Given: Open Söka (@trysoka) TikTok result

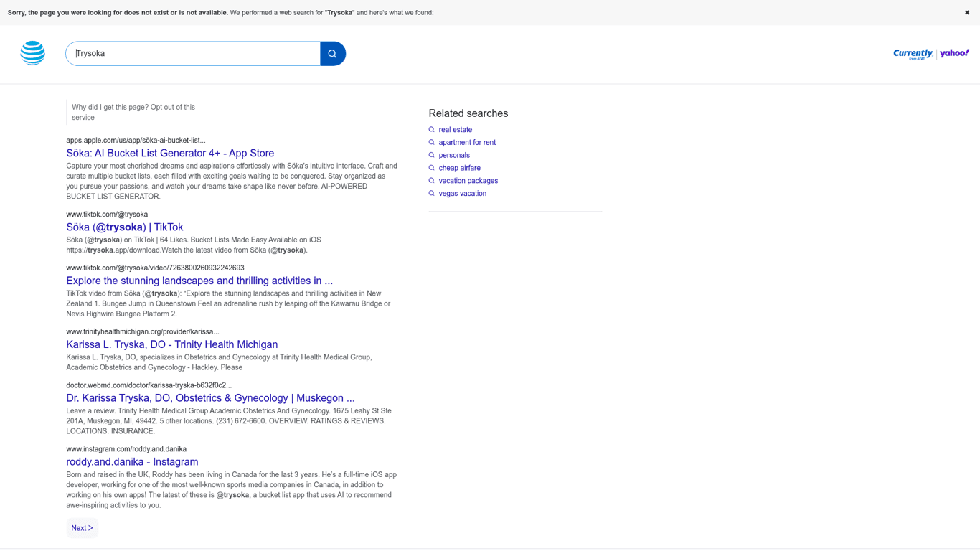Looking at the screenshot, I should [124, 227].
